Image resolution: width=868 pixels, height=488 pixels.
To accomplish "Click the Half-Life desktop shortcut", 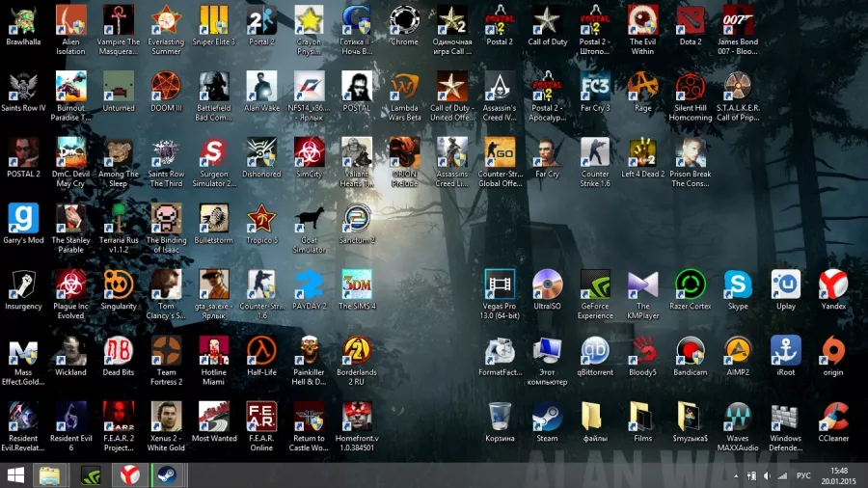I will tap(261, 350).
